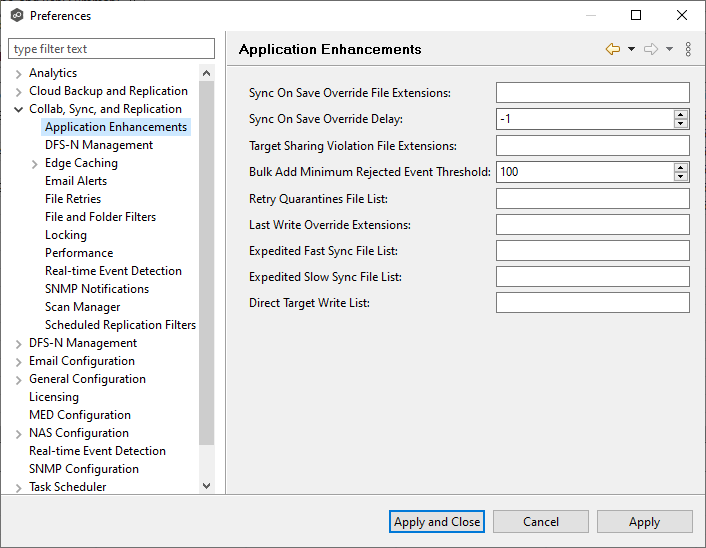The width and height of the screenshot is (706, 548).
Task: Decrease the Bulk Add Minimum Rejected Threshold value
Action: coord(681,177)
